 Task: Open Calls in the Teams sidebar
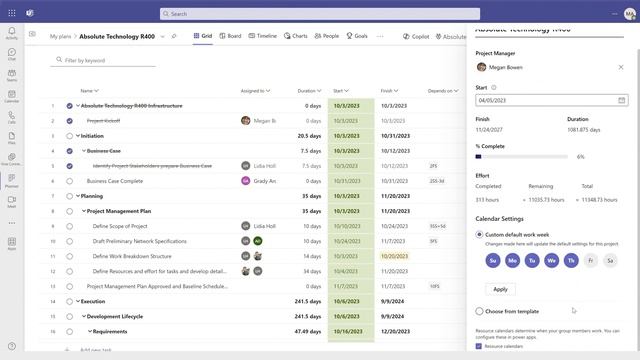point(12,118)
